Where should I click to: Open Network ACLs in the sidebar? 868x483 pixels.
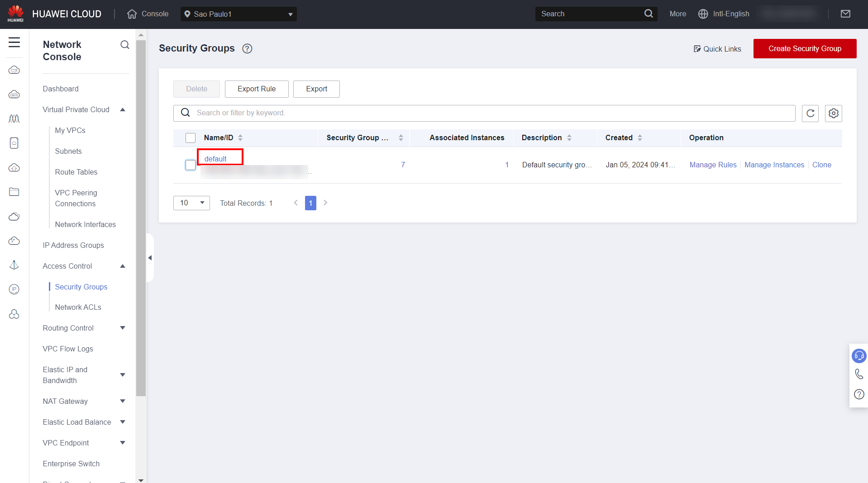(78, 307)
